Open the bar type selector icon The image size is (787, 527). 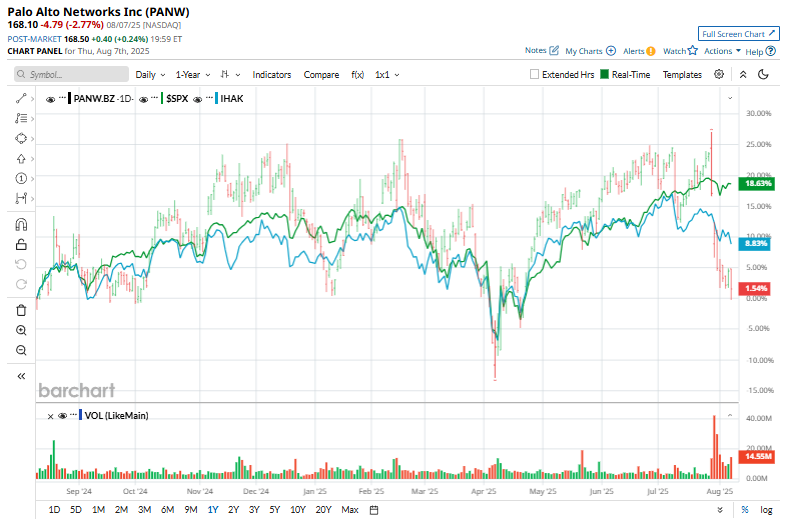click(225, 74)
